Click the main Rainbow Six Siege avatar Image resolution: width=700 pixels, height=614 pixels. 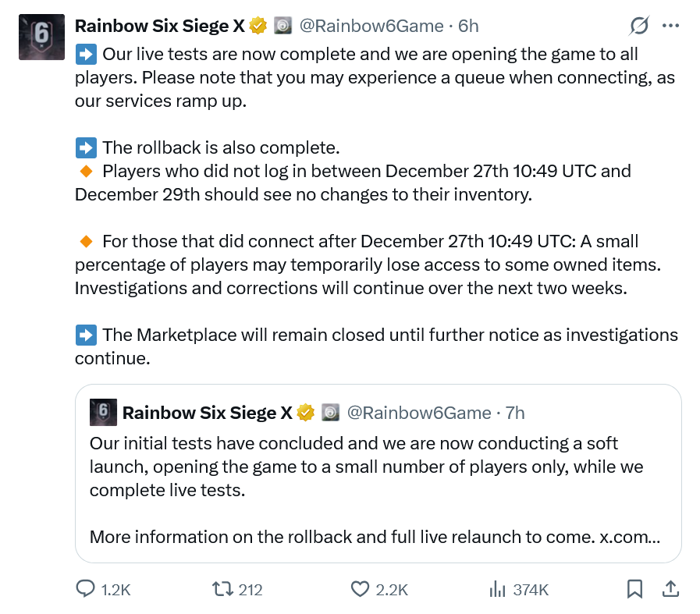(x=42, y=37)
